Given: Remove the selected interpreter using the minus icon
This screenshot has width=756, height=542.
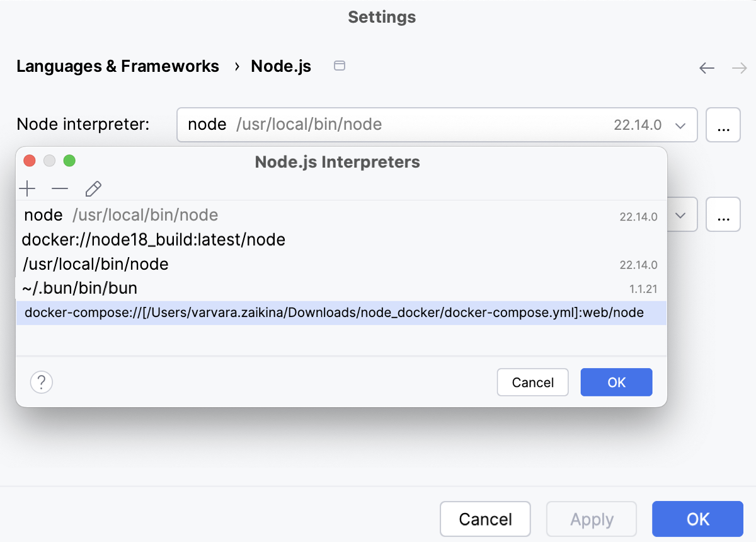Looking at the screenshot, I should (x=60, y=188).
